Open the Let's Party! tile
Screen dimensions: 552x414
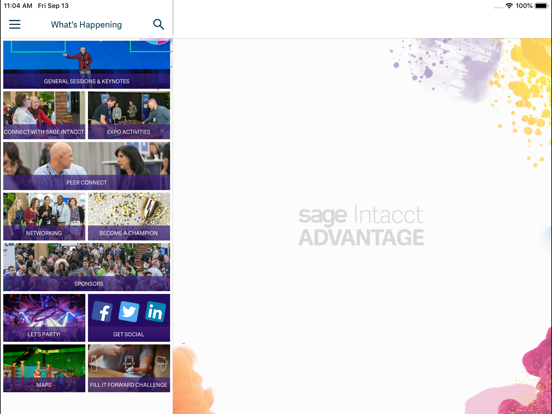coord(44,318)
